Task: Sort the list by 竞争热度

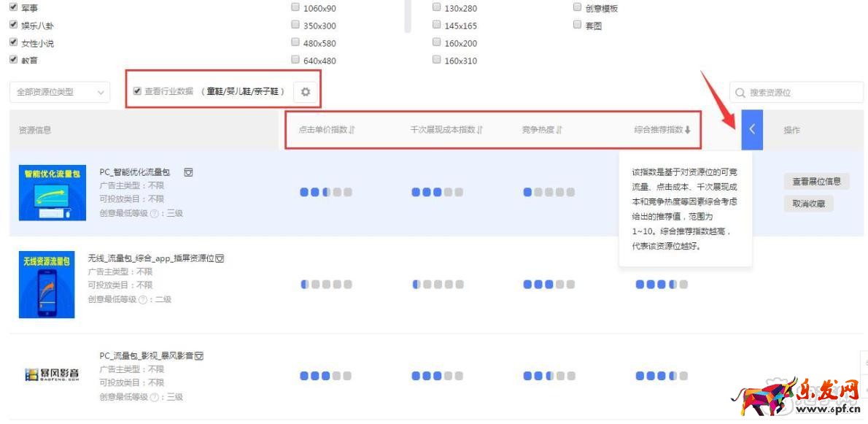Action: 559,130
